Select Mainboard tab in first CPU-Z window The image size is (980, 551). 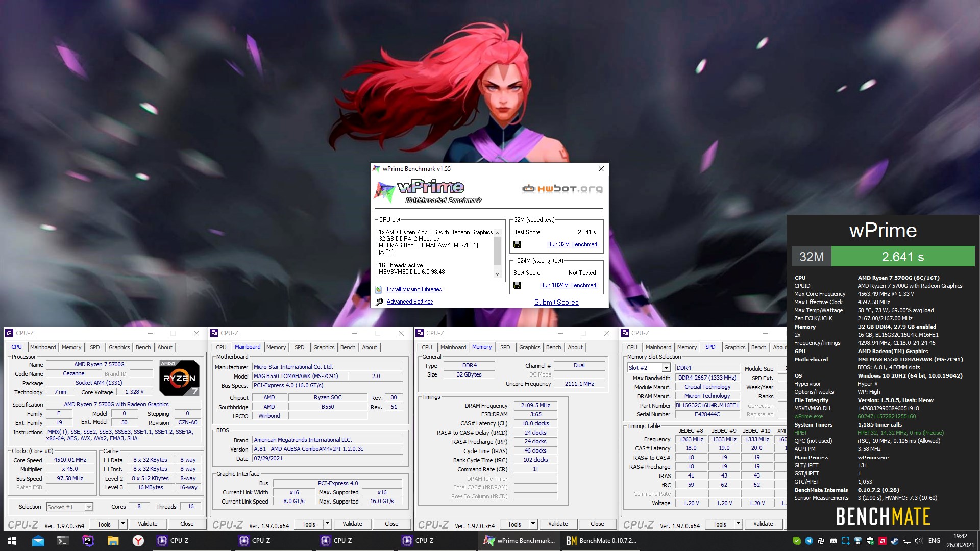point(43,347)
